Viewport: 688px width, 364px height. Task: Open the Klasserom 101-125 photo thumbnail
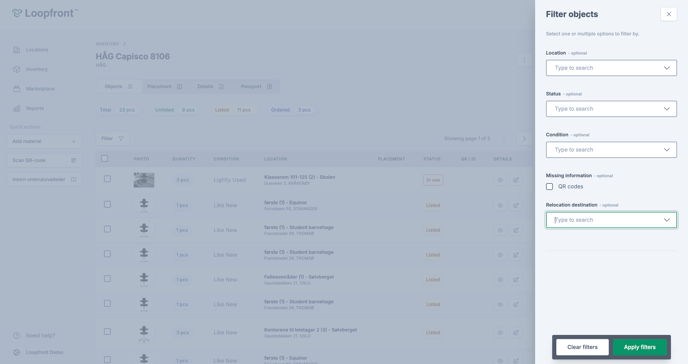click(x=144, y=180)
